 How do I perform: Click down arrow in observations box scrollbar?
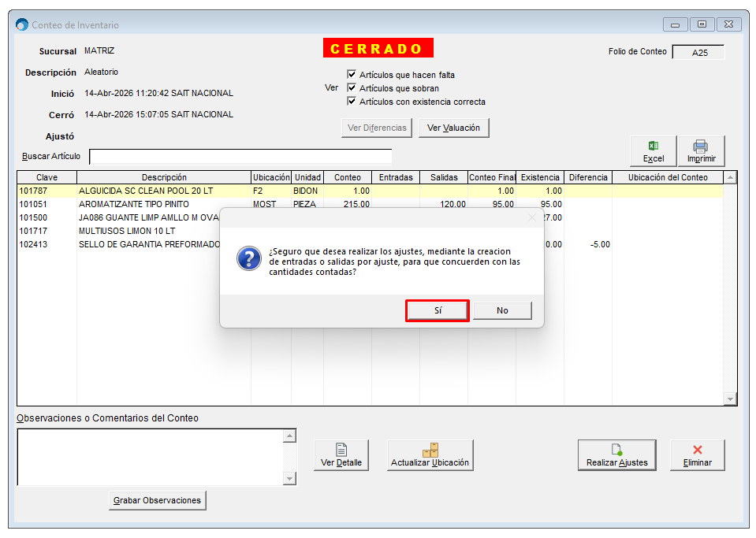(x=289, y=479)
